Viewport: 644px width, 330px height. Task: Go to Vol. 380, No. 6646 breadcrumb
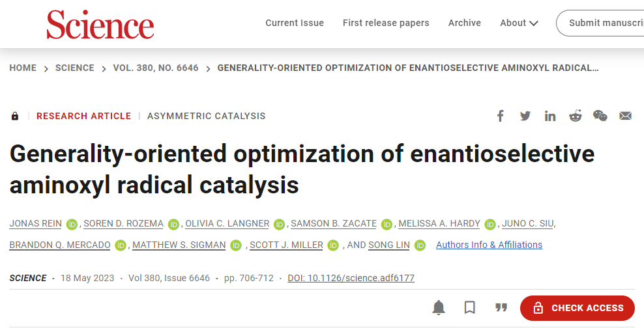pos(156,68)
